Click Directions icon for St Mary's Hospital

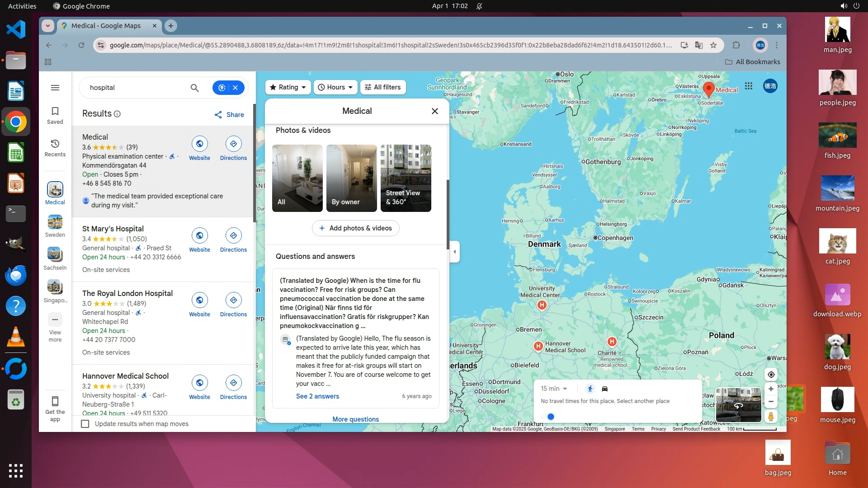(x=233, y=235)
